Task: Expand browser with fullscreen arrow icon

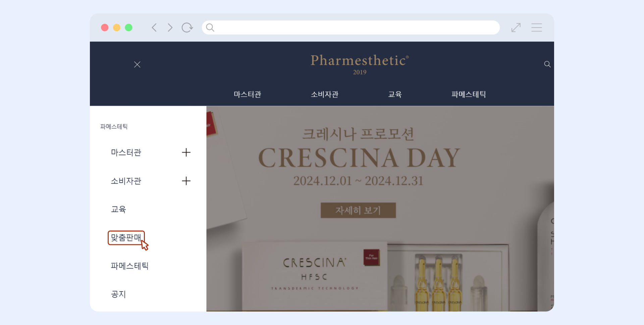Action: click(516, 27)
